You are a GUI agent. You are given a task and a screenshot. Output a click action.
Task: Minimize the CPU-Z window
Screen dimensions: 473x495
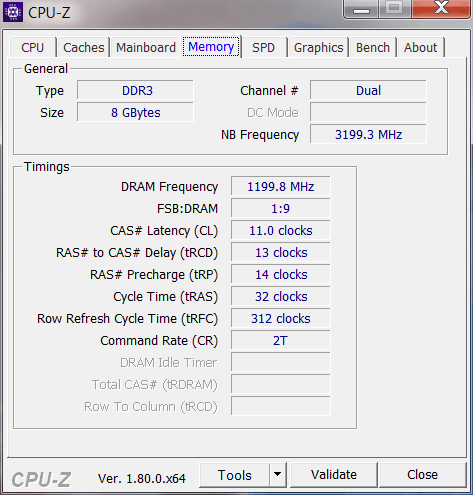tap(361, 9)
